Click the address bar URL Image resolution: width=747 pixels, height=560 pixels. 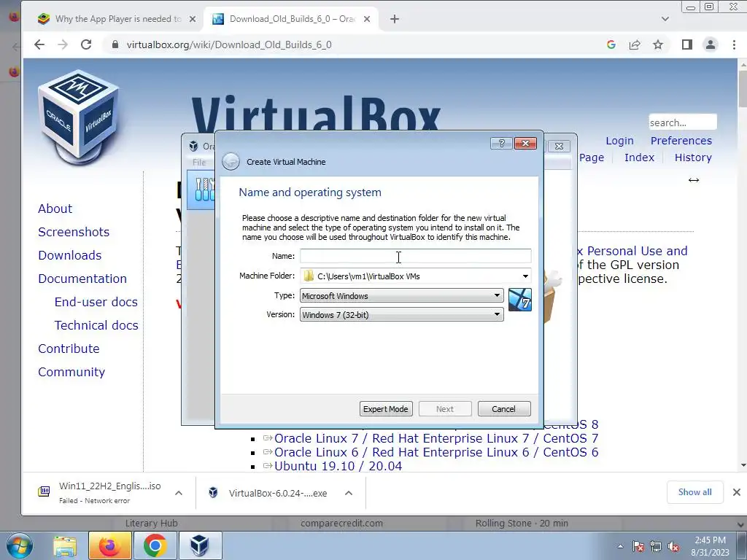[x=229, y=44]
